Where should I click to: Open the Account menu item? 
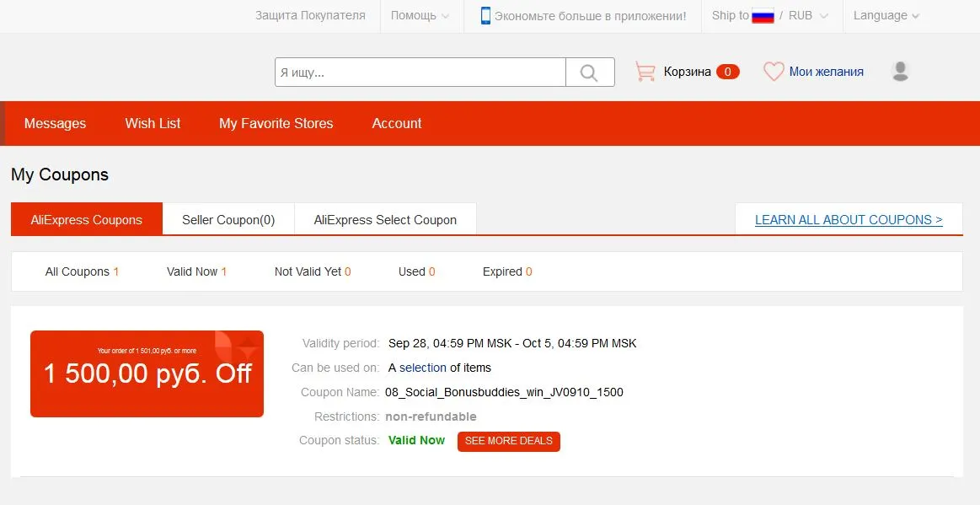[397, 124]
